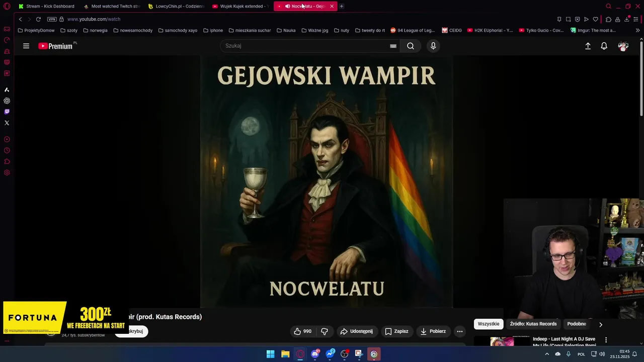
Task: Open X (Twitter) in the Opera sidebar
Action: 7,123
